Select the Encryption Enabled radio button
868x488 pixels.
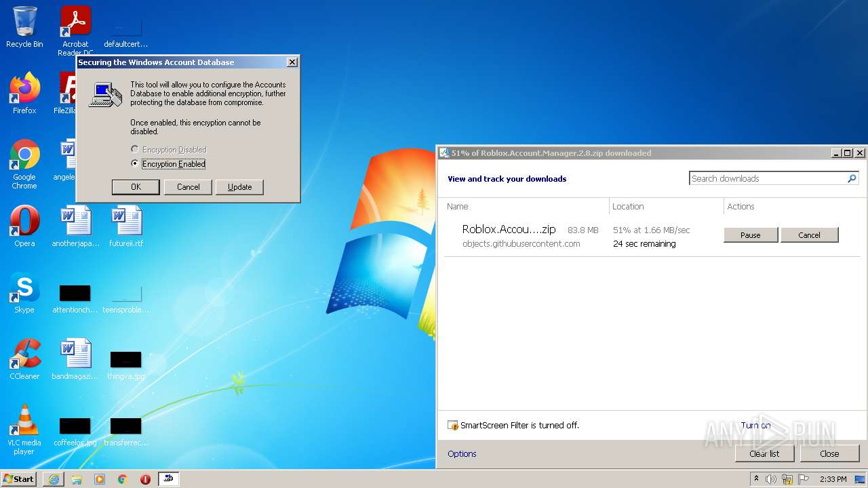click(135, 163)
